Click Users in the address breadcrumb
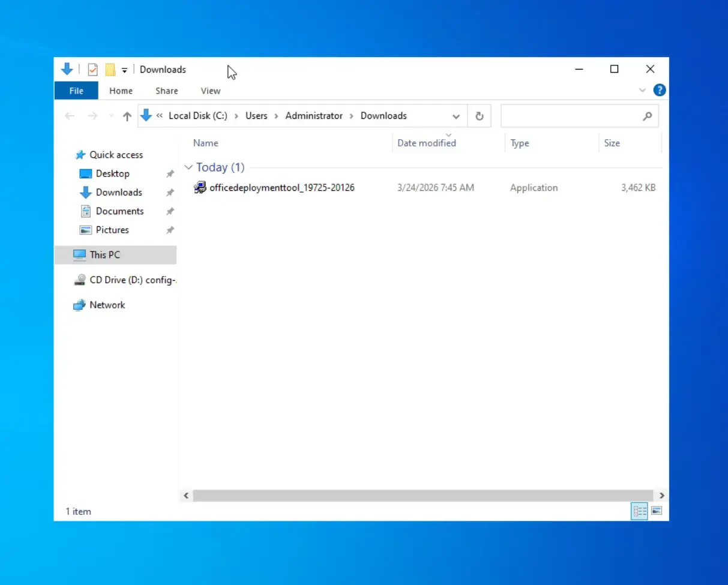Screen dimensions: 728x585 [256, 116]
